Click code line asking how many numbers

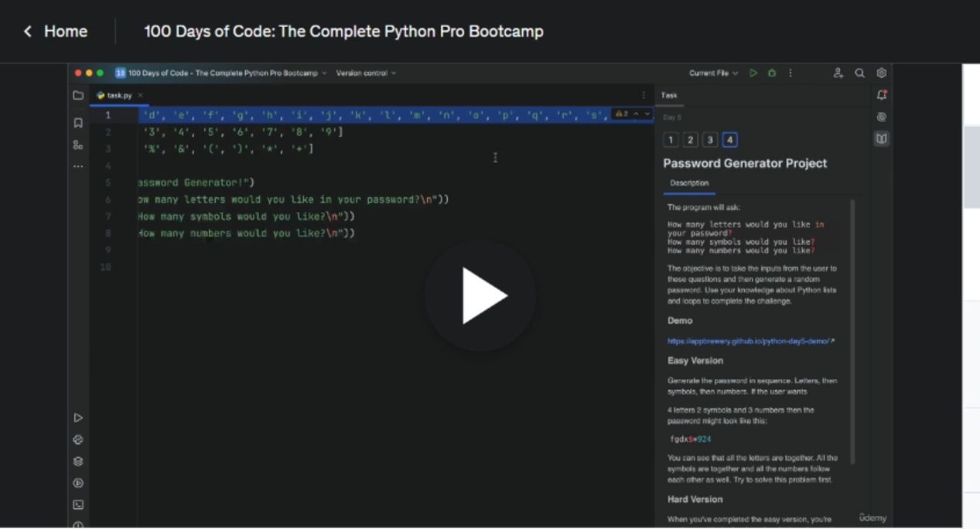tap(246, 234)
